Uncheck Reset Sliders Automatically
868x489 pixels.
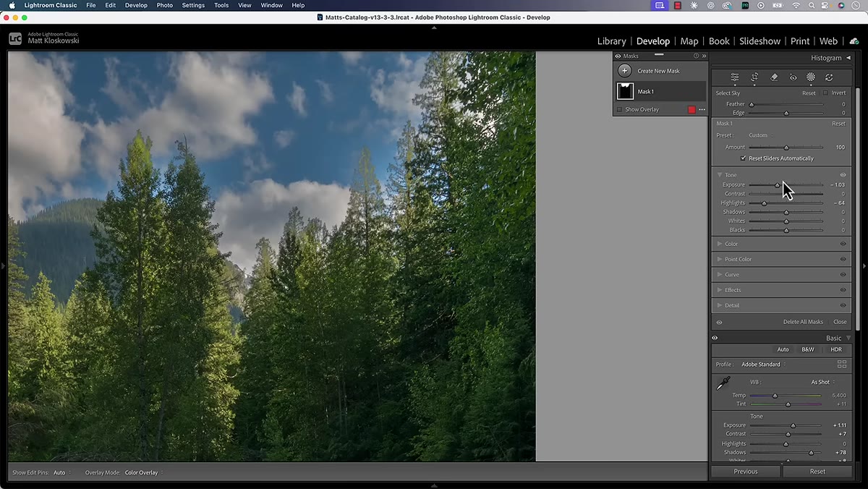pos(743,158)
